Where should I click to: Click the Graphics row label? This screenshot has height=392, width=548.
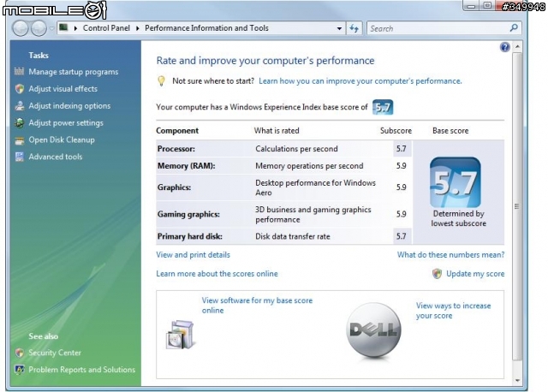pyautogui.click(x=174, y=187)
